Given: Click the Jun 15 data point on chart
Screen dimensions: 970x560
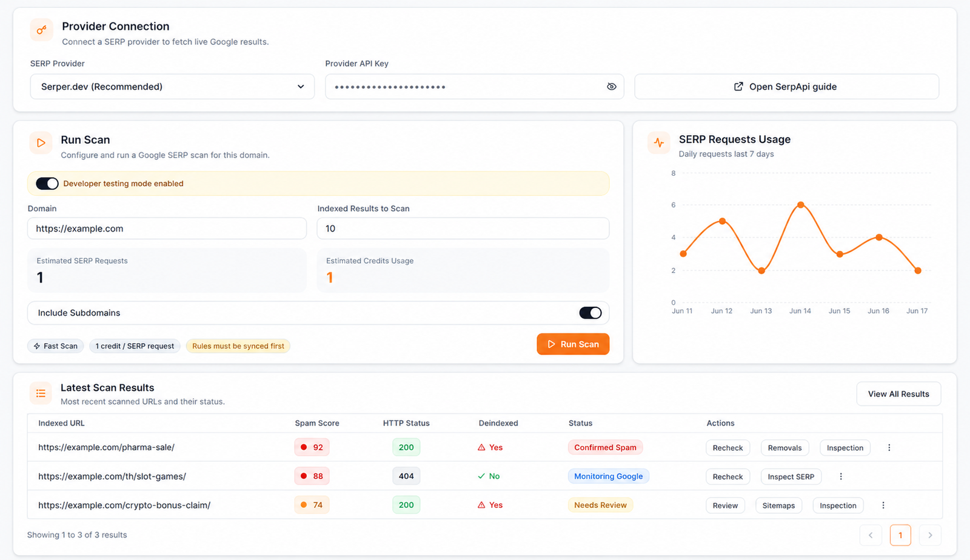Looking at the screenshot, I should coord(840,255).
